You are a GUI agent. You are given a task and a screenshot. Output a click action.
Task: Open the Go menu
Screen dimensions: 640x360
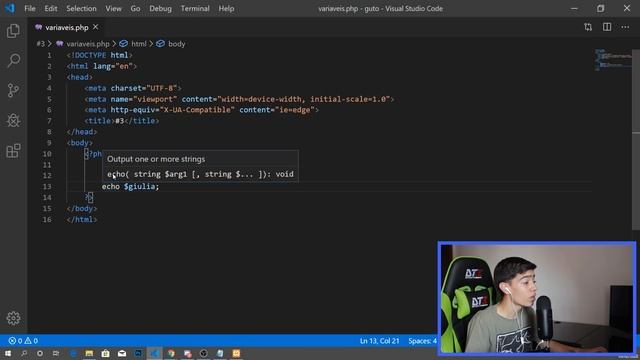(x=136, y=9)
